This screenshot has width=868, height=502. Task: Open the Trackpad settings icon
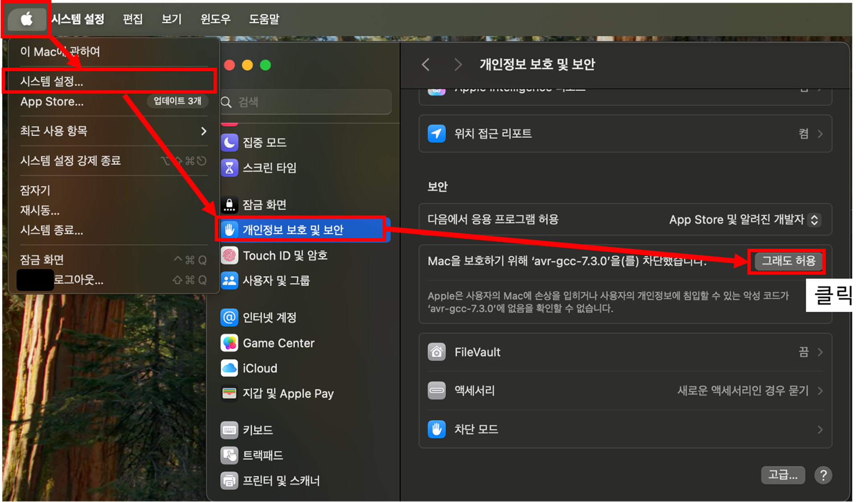click(229, 455)
